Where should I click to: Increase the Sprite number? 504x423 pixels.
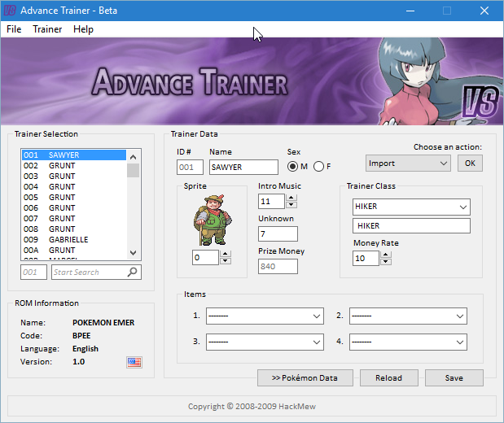coord(226,254)
